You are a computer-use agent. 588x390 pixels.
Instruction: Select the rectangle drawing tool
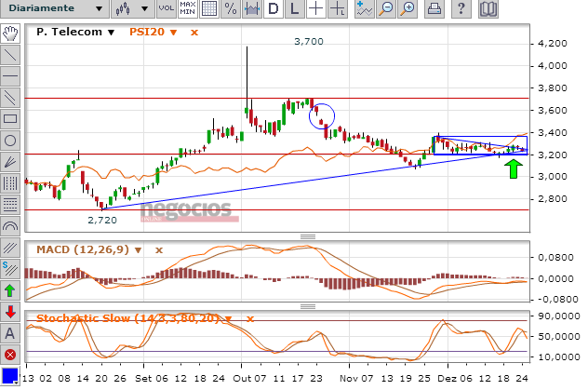click(10, 119)
